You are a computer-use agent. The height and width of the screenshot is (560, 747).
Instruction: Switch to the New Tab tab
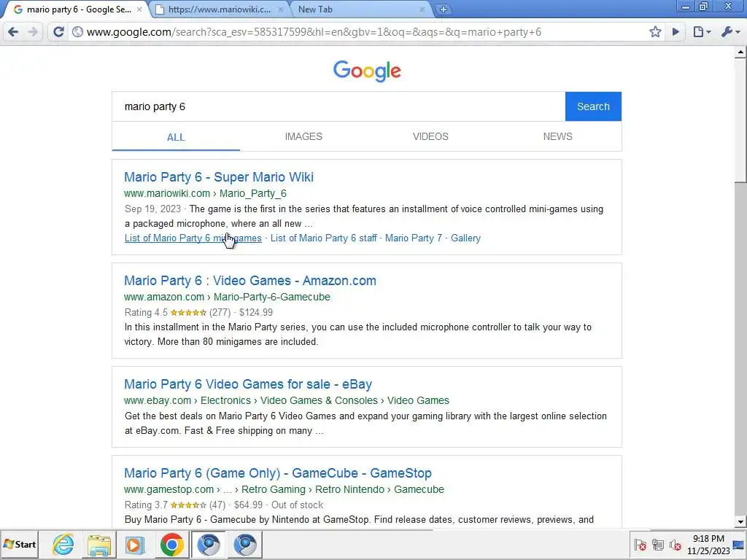[x=360, y=9]
